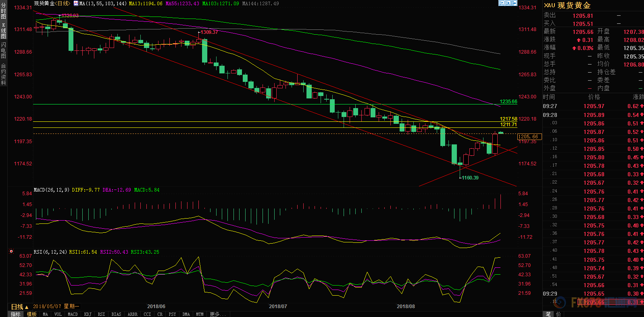Click the date 2018/05/07 星期一
The image size is (644, 317).
[56, 307]
